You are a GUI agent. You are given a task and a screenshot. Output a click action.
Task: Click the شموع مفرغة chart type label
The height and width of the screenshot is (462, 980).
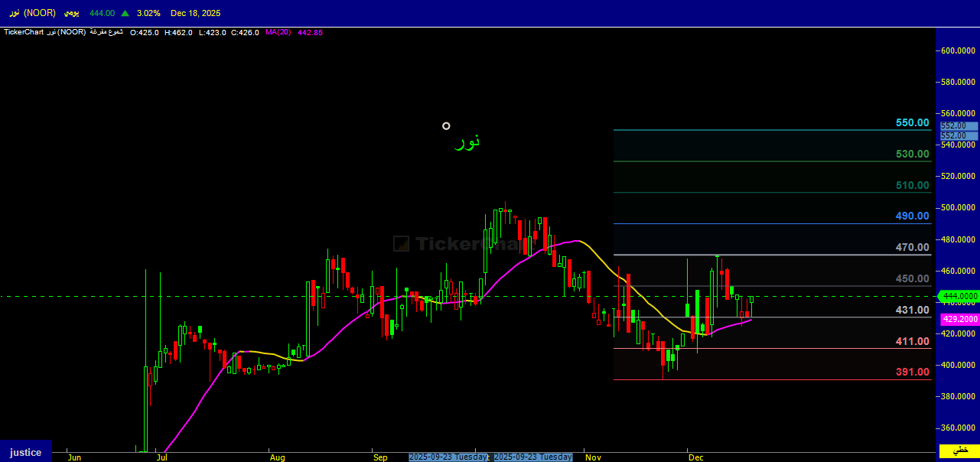click(x=108, y=32)
